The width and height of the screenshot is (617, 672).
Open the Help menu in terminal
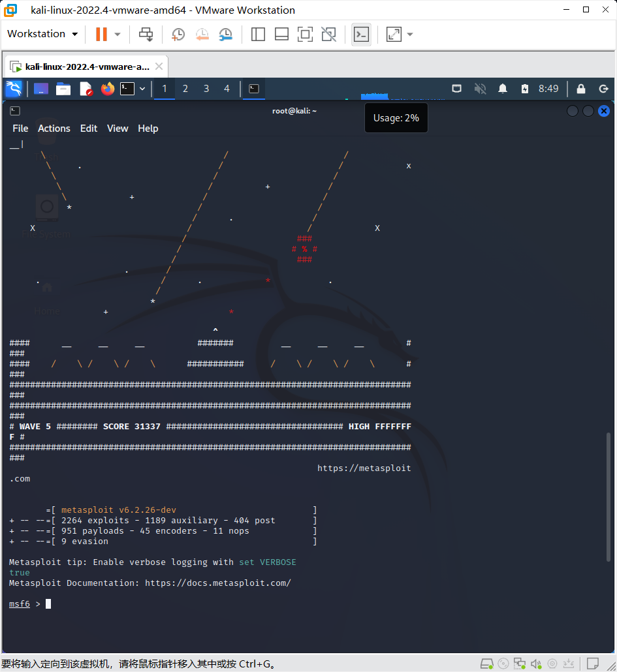click(x=148, y=129)
